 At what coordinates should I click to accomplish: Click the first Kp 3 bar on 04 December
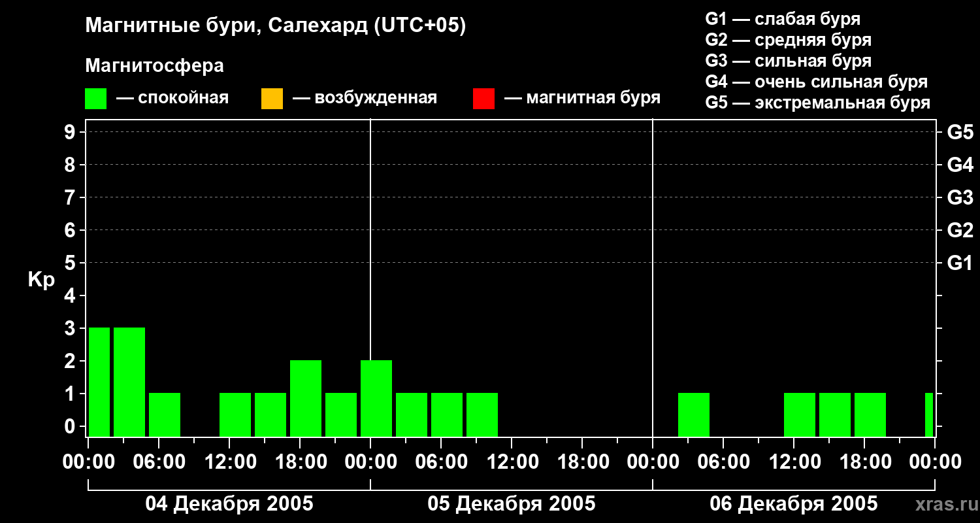pyautogui.click(x=99, y=382)
